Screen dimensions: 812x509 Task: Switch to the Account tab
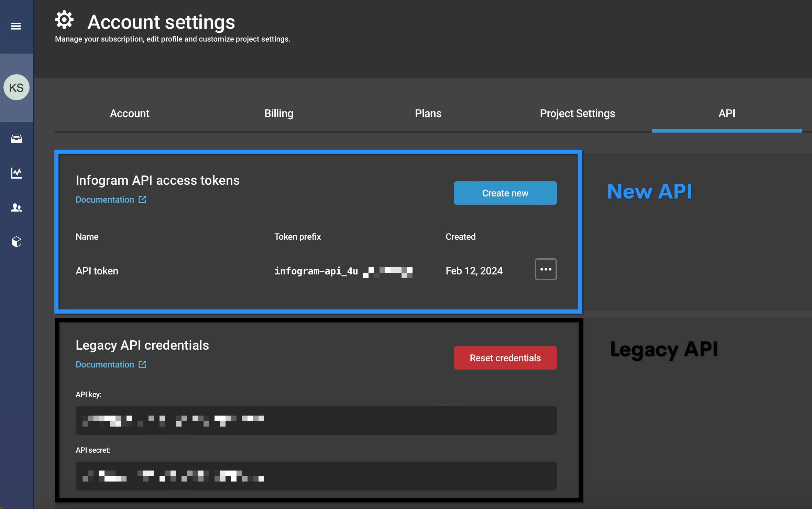[130, 113]
